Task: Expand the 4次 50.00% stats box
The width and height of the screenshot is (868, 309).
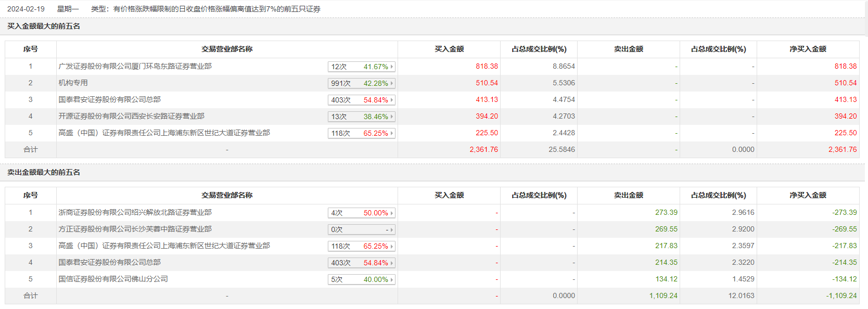Action: [362, 213]
